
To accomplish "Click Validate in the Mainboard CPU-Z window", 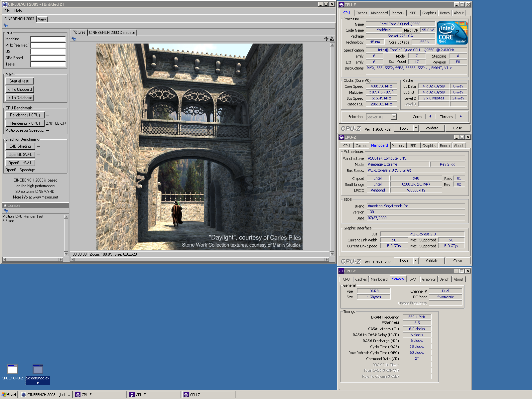I will point(432,261).
